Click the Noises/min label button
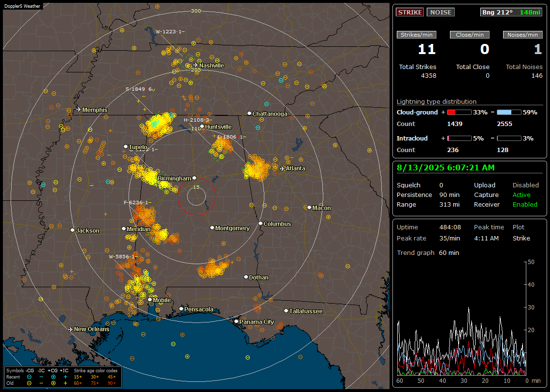 pos(522,35)
